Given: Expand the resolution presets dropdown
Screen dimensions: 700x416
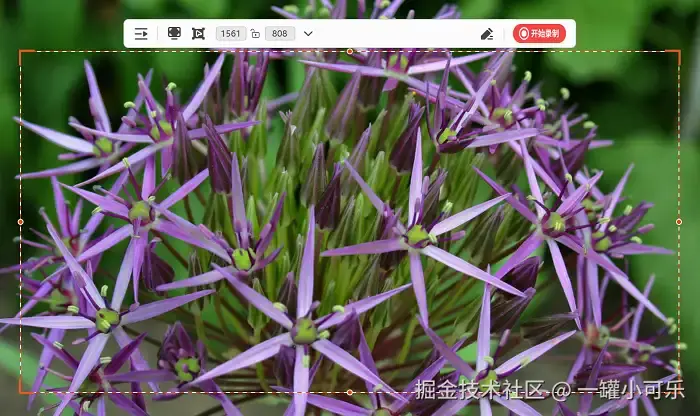Looking at the screenshot, I should [x=308, y=33].
